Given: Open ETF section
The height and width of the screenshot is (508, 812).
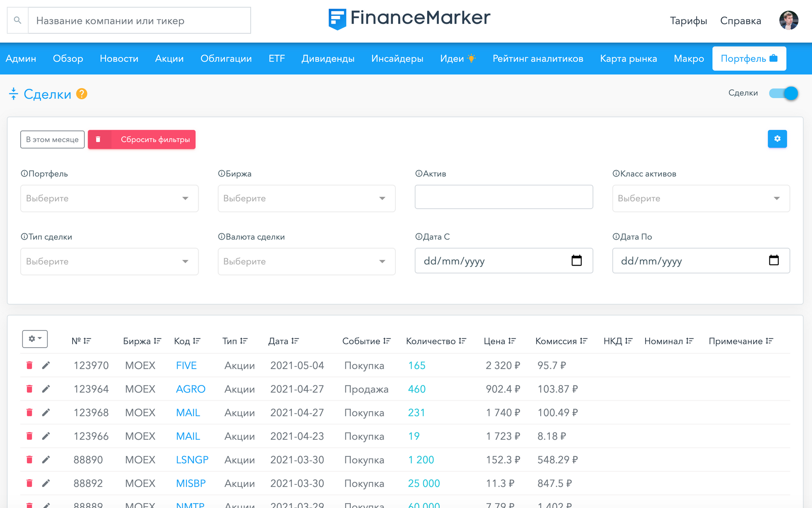Looking at the screenshot, I should click(277, 58).
